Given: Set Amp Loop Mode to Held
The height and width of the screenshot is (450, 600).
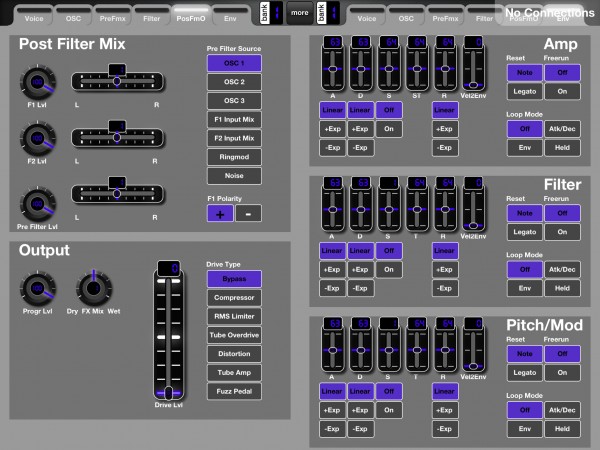Looking at the screenshot, I should (562, 148).
